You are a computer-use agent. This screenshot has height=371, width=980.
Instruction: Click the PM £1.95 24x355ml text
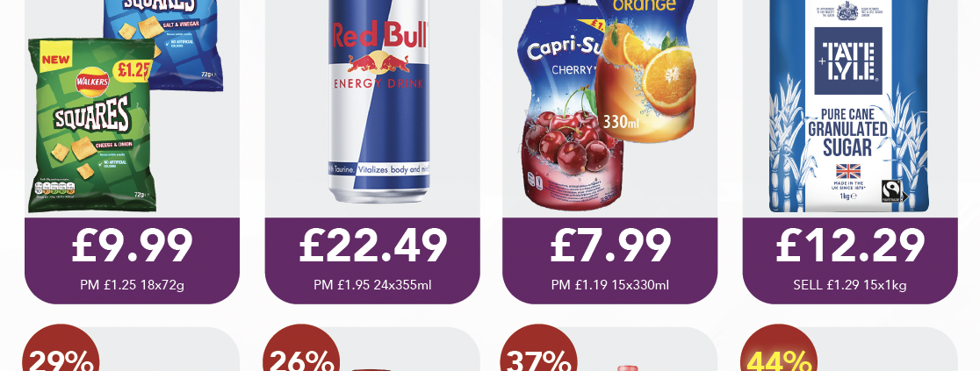click(x=372, y=285)
